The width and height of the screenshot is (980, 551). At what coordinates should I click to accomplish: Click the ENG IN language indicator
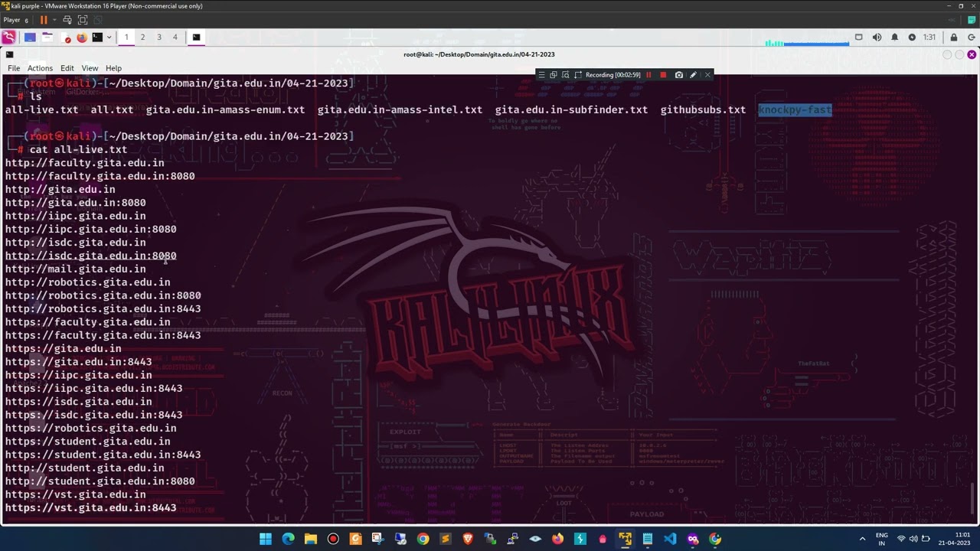pos(882,539)
